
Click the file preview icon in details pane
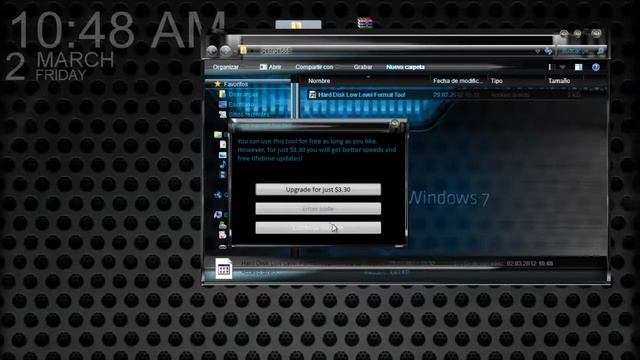coord(224,269)
